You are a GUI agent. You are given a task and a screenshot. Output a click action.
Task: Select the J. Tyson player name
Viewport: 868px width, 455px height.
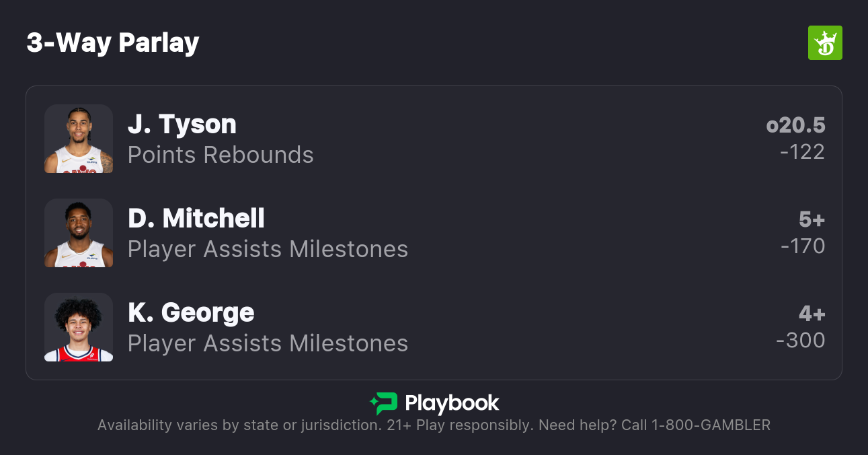tap(182, 125)
